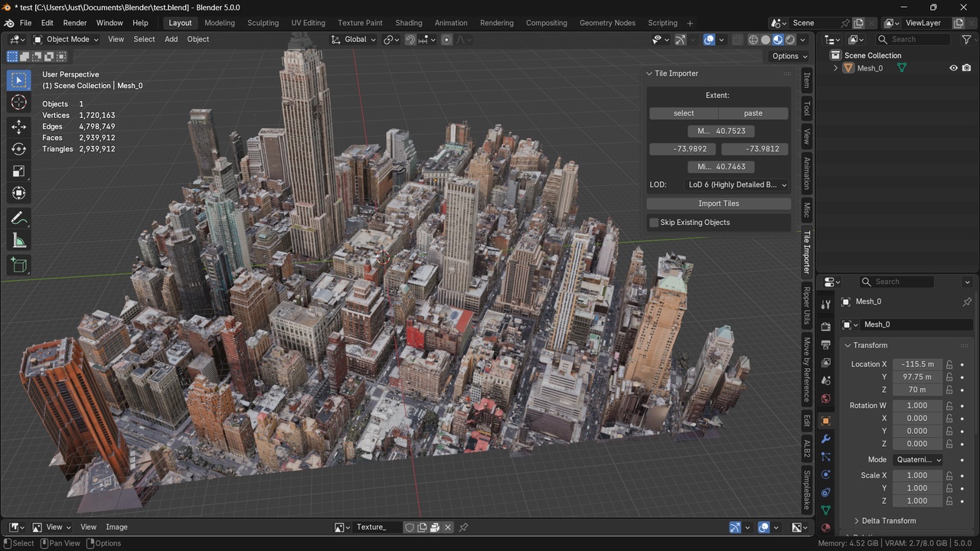Open the shading options dropdown arrow
This screenshot has width=980, height=551.
coord(802,40)
